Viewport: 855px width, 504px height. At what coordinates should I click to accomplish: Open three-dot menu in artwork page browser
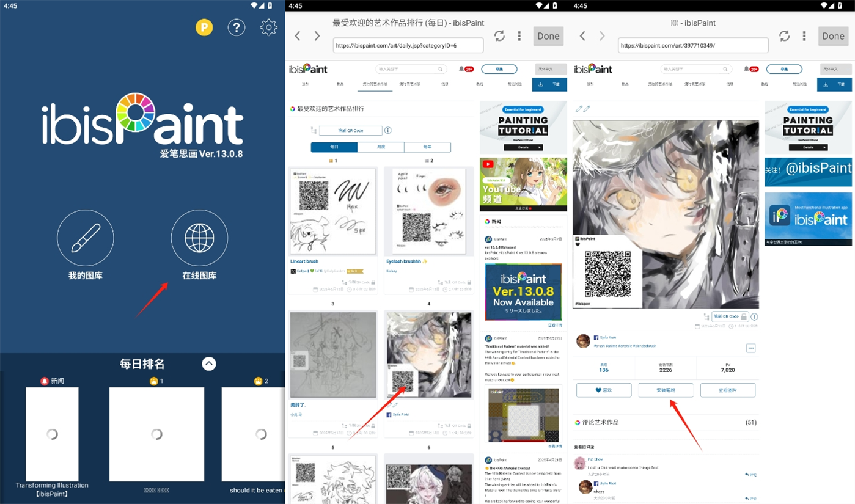pyautogui.click(x=804, y=36)
